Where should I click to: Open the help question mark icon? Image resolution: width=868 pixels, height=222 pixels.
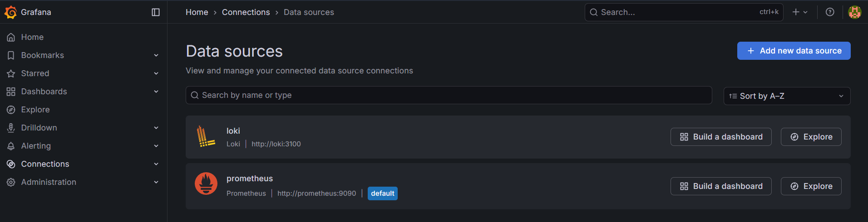pyautogui.click(x=830, y=12)
